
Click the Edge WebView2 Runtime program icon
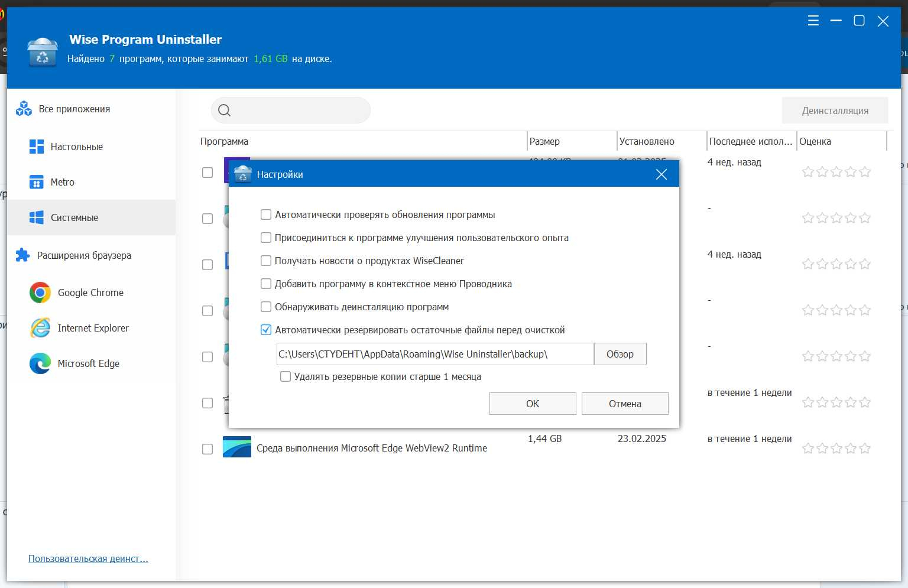pyautogui.click(x=237, y=447)
